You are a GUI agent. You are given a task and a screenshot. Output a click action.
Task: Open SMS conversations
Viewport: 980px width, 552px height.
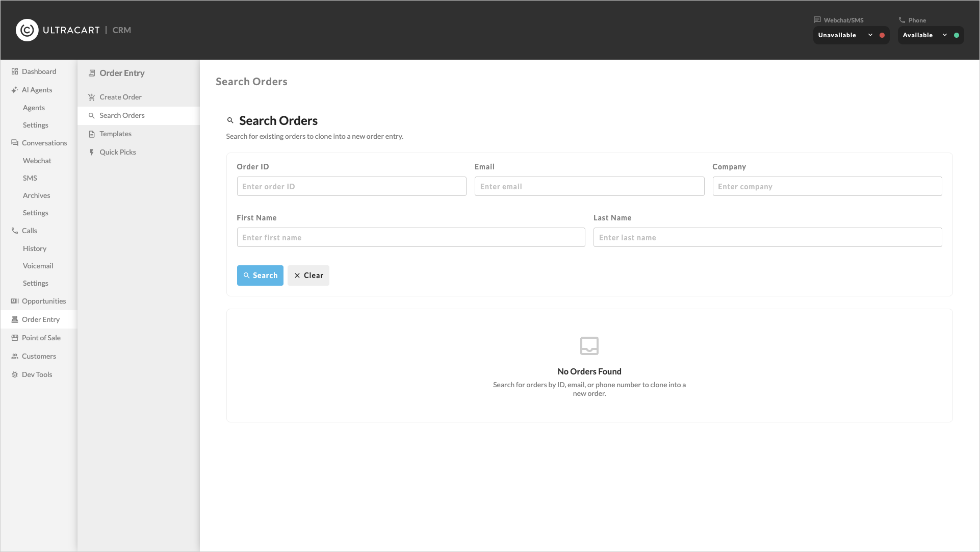coord(30,178)
